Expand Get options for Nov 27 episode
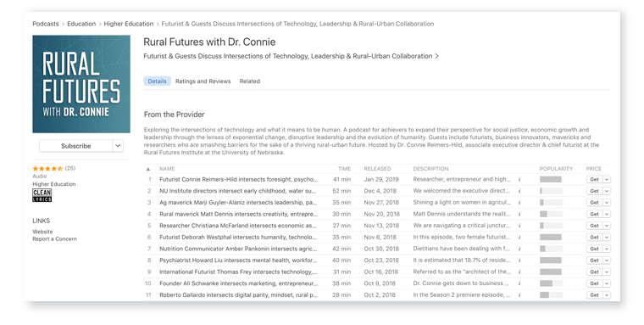The width and height of the screenshot is (644, 325). (607, 203)
